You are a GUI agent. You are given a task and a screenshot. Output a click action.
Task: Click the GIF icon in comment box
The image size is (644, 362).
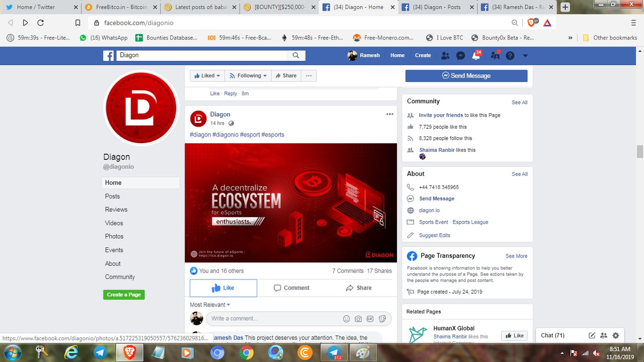370,319
